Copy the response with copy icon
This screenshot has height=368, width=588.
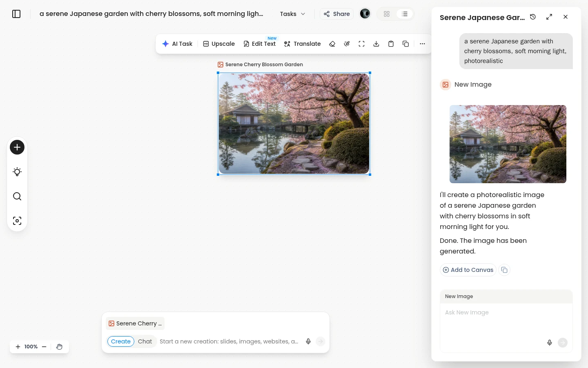pos(504,270)
